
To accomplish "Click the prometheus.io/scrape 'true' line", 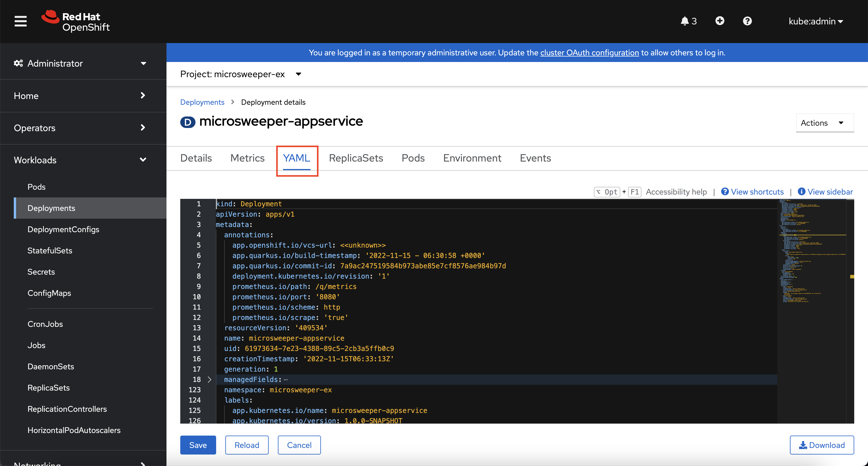I will (x=290, y=317).
